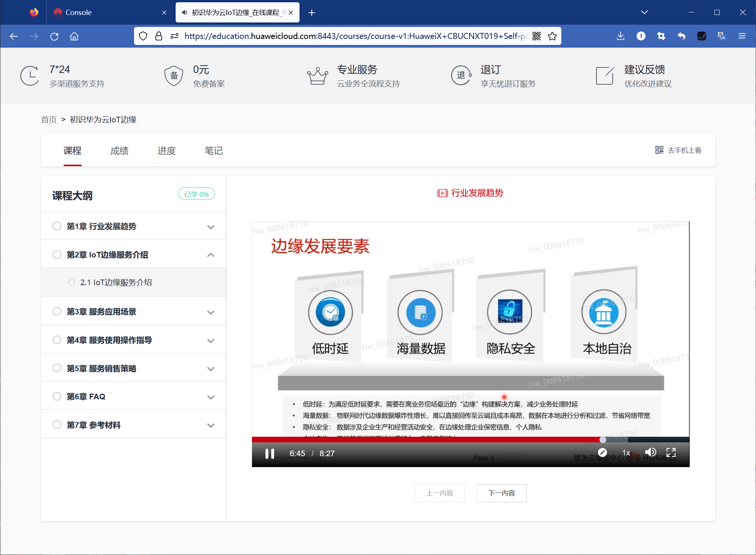
Task: Pause the playing video
Action: click(270, 454)
